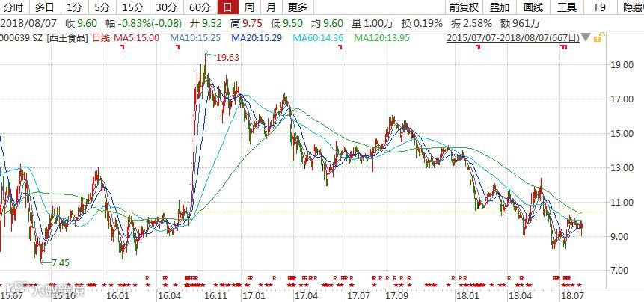This screenshot has width=644, height=302.
Task: Open the 更多 more periods menu
Action: (298, 7)
